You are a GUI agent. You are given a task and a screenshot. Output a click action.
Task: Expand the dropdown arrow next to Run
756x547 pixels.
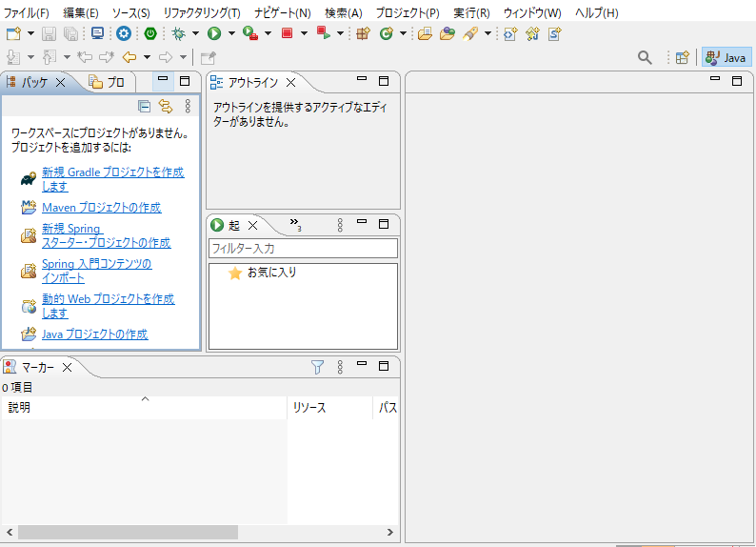tap(230, 33)
